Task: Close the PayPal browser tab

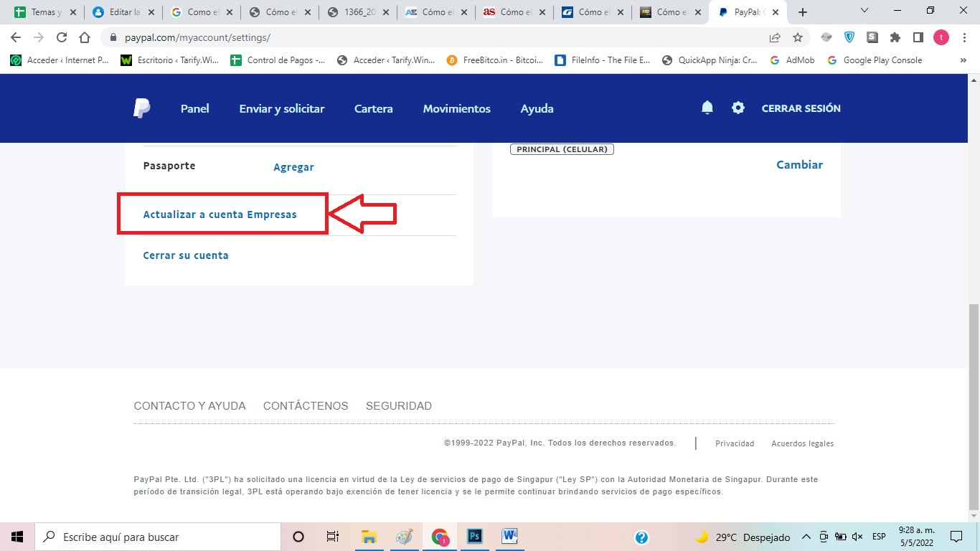Action: pyautogui.click(x=775, y=12)
